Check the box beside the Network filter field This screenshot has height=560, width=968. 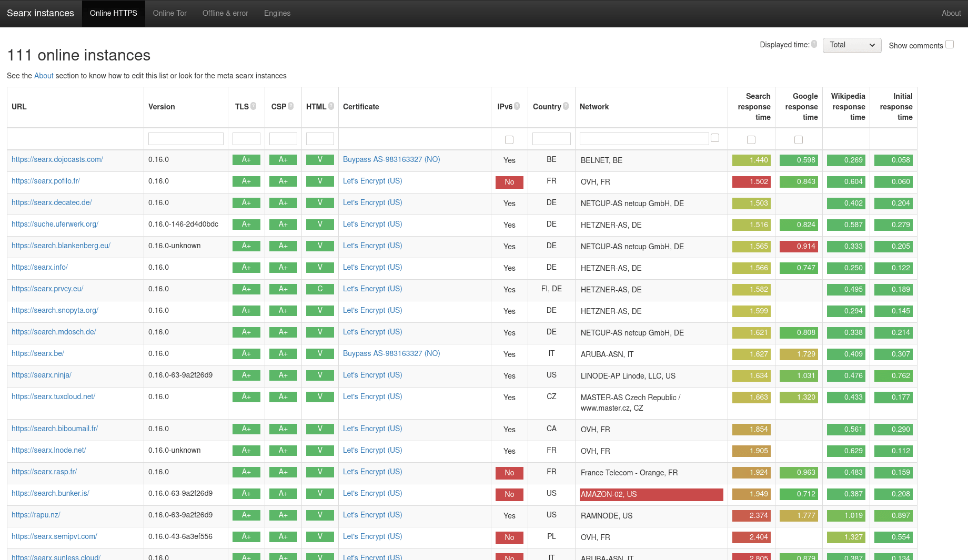[x=715, y=138]
